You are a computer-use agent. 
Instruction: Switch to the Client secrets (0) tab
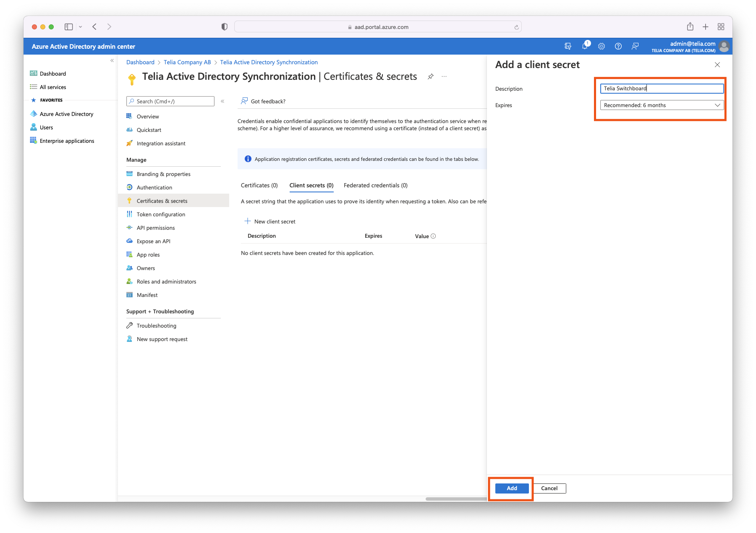(x=311, y=185)
